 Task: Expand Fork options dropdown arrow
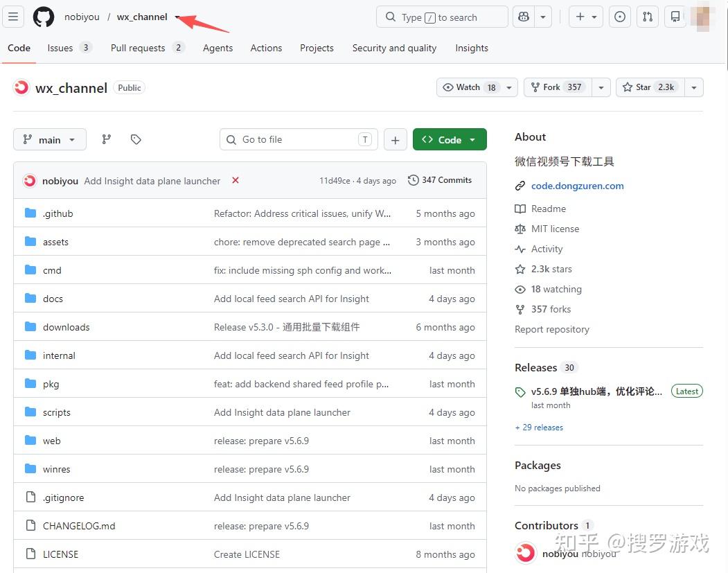click(x=601, y=87)
